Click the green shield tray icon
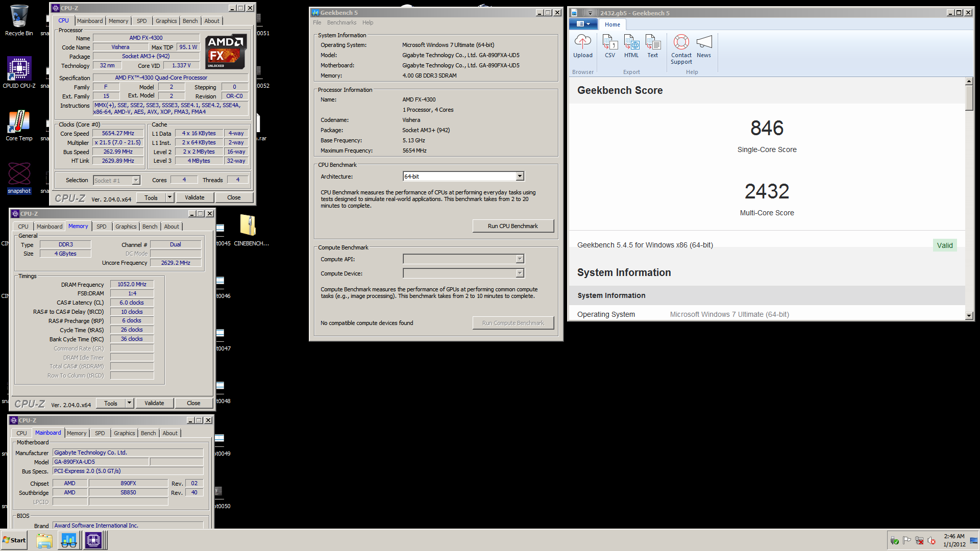This screenshot has height=551, width=980. [x=894, y=540]
